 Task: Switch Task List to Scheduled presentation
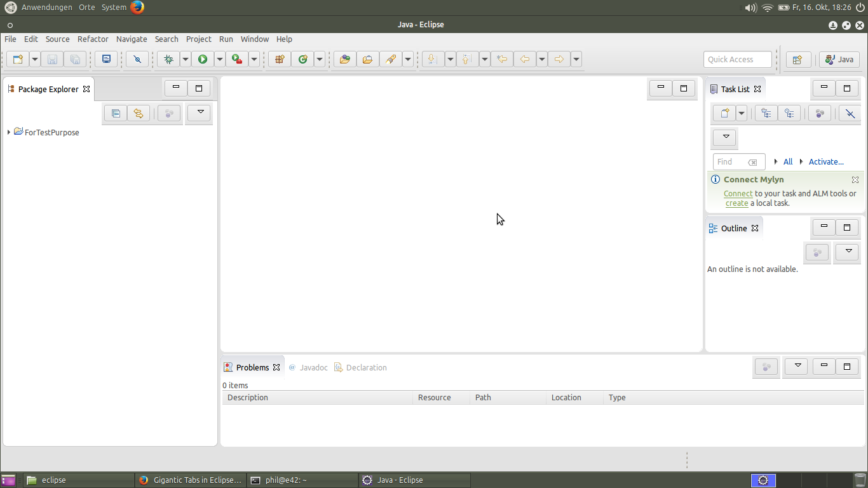789,113
